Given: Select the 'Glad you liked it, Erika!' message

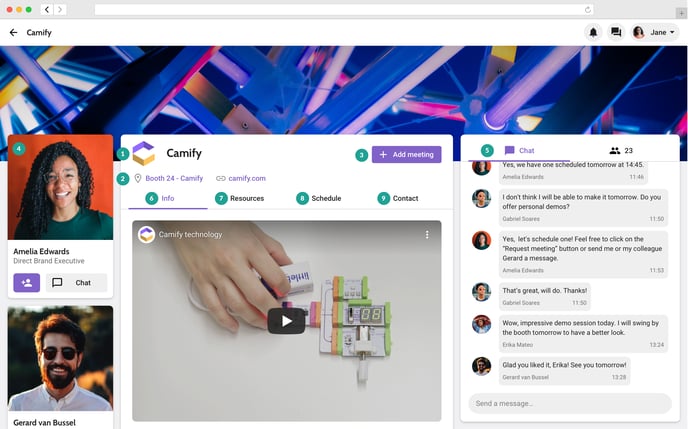Looking at the screenshot, I should tap(565, 371).
